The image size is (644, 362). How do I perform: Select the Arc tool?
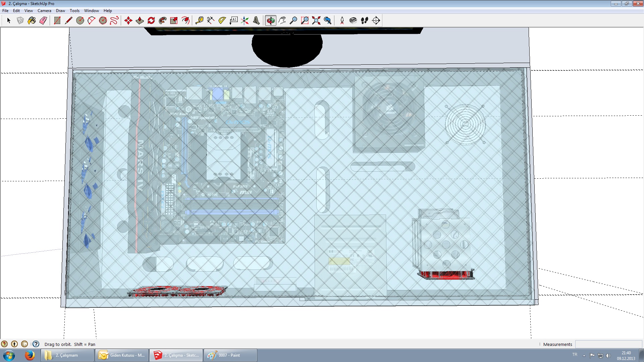click(x=92, y=20)
